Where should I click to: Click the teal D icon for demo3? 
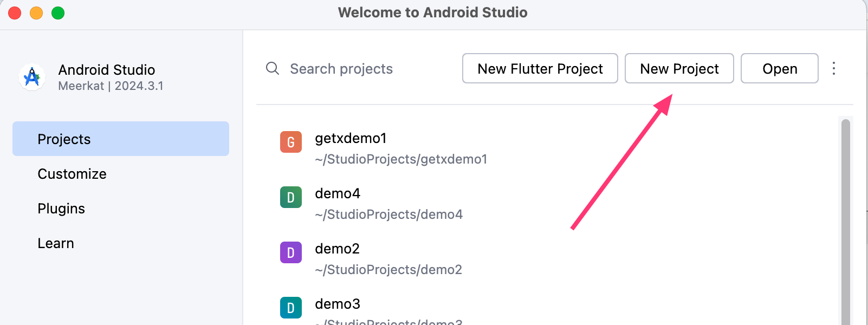pos(291,308)
